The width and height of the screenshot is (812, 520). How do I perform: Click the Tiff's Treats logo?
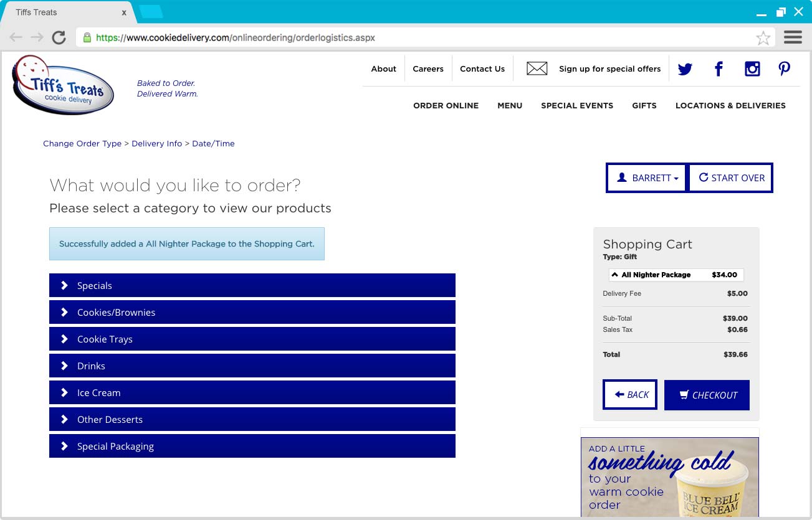pos(63,85)
